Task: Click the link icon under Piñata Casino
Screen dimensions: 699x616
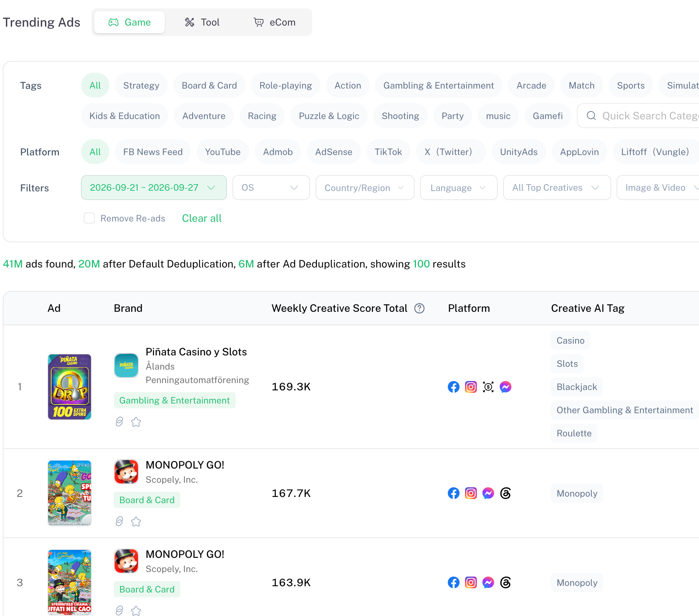Action: [x=119, y=422]
